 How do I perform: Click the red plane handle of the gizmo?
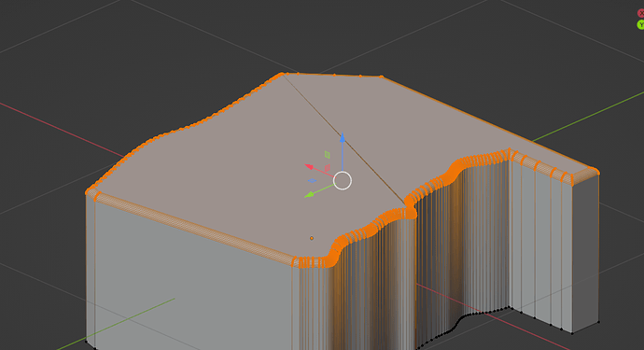point(328,168)
